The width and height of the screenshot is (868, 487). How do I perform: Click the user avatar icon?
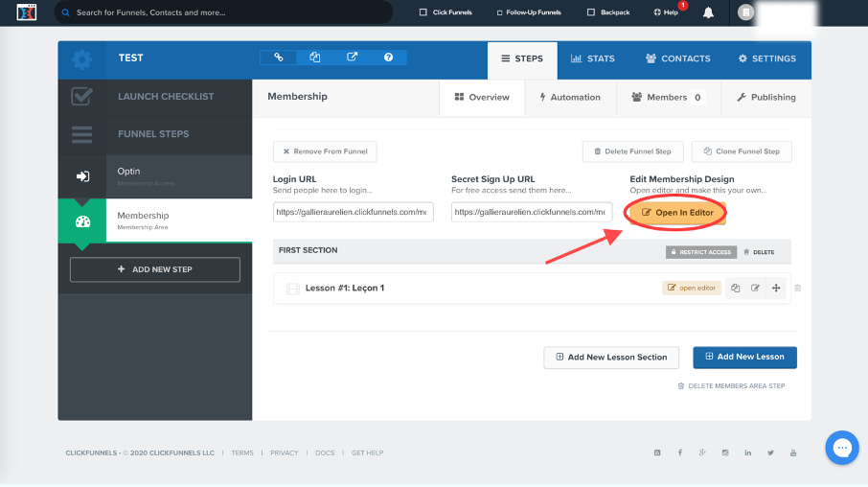pos(745,12)
